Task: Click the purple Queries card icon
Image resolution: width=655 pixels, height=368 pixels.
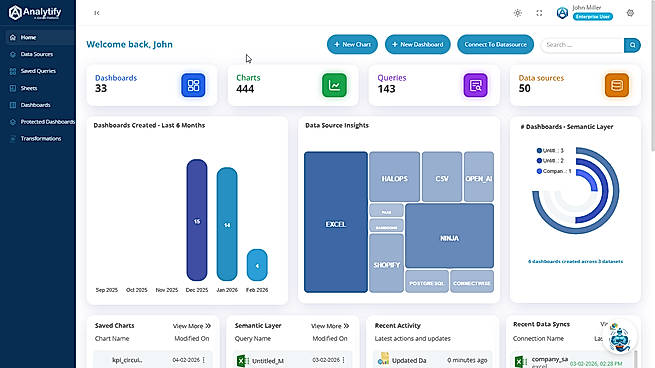Action: pyautogui.click(x=475, y=85)
